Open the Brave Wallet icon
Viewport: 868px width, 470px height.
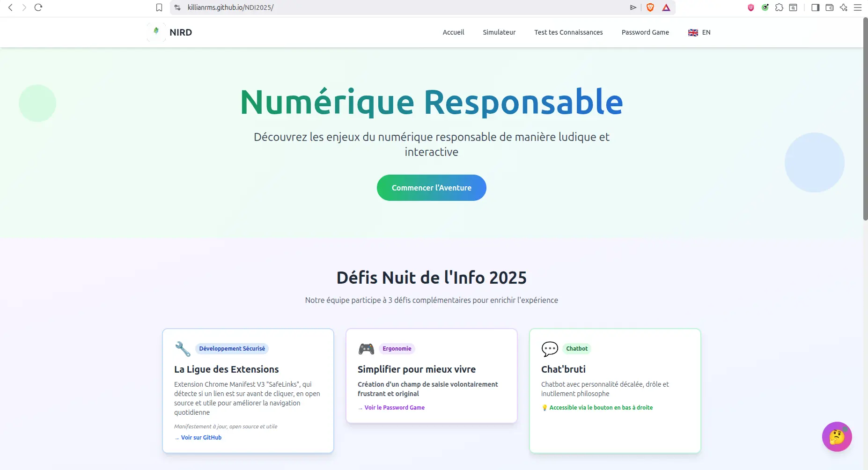pyautogui.click(x=829, y=7)
